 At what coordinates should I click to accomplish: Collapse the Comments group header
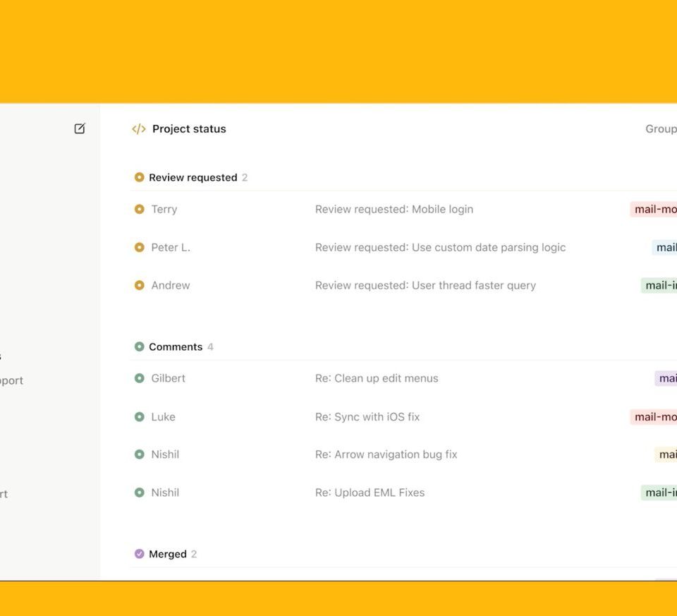175,347
